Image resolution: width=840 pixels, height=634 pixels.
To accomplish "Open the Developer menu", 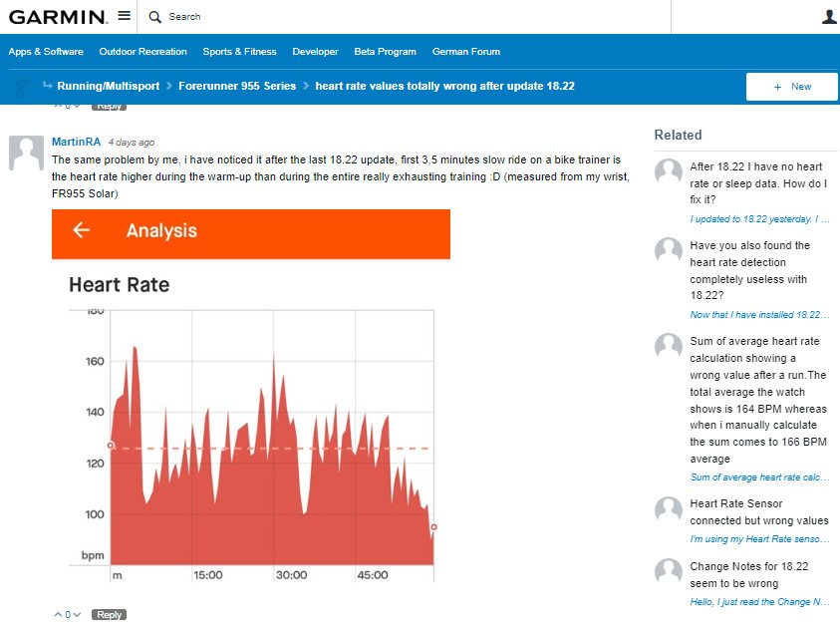I will [316, 52].
